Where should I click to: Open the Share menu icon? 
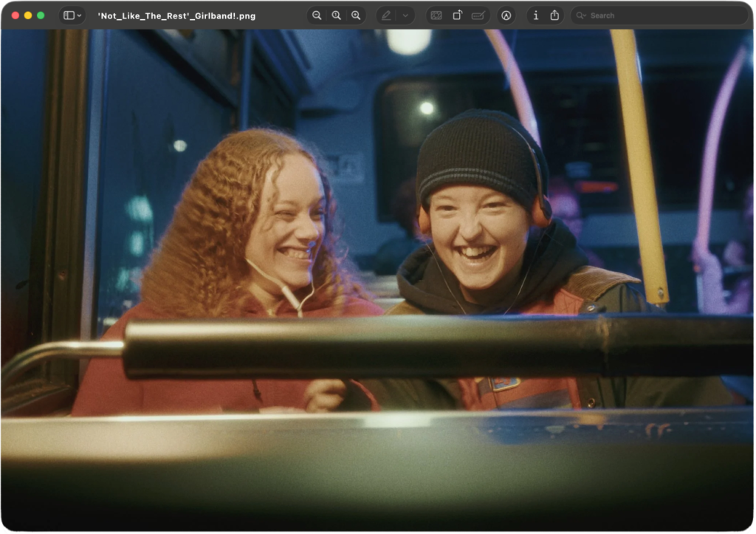point(554,16)
